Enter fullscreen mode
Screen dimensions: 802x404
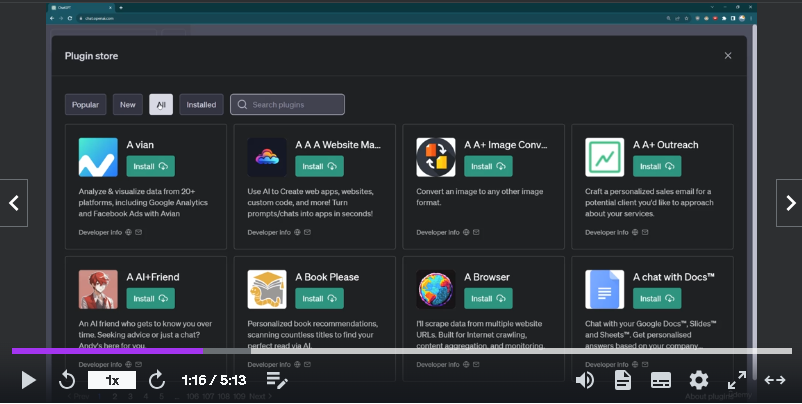(x=737, y=380)
